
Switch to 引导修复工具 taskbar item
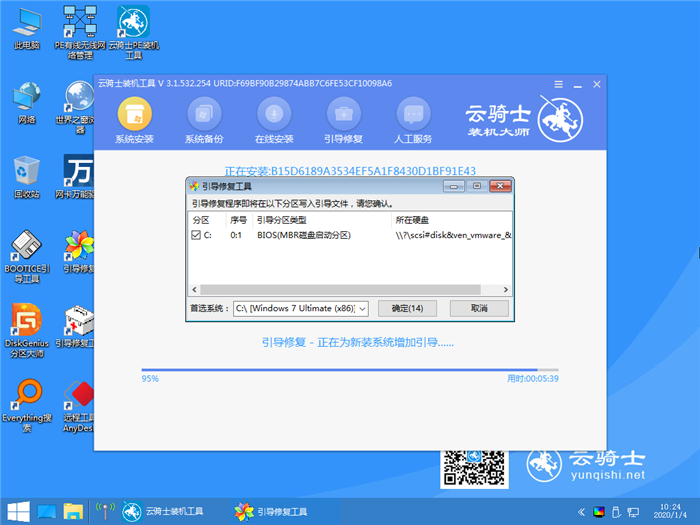click(271, 512)
